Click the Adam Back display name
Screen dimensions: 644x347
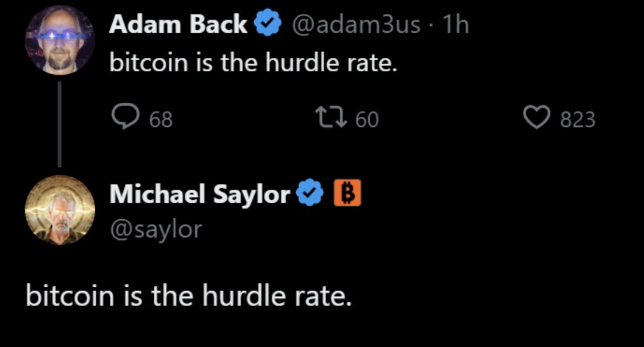178,24
